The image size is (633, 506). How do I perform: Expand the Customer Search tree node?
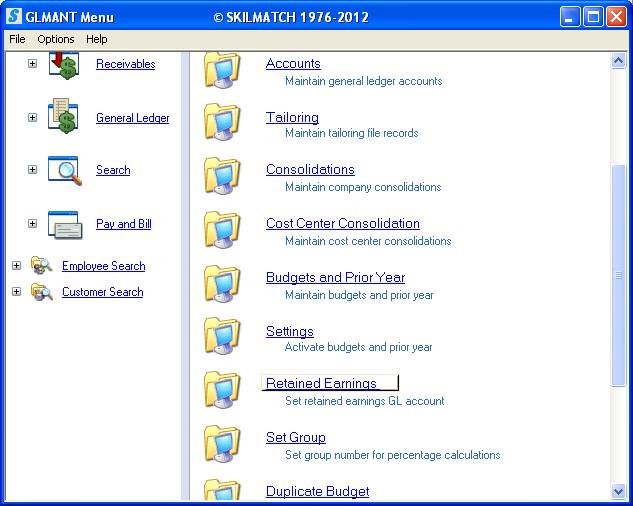(16, 291)
